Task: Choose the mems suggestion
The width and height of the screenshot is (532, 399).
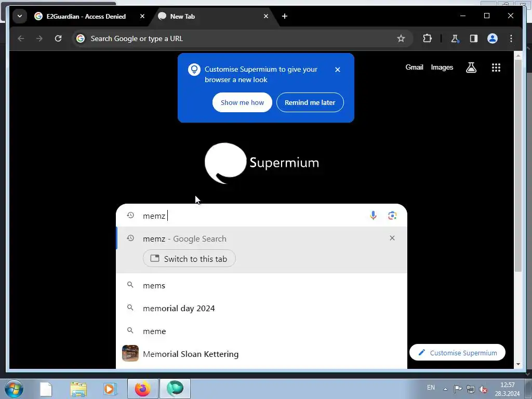Action: [261, 285]
